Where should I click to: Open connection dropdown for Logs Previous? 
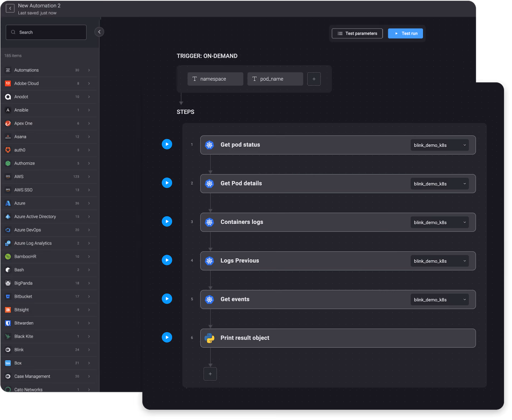(440, 261)
